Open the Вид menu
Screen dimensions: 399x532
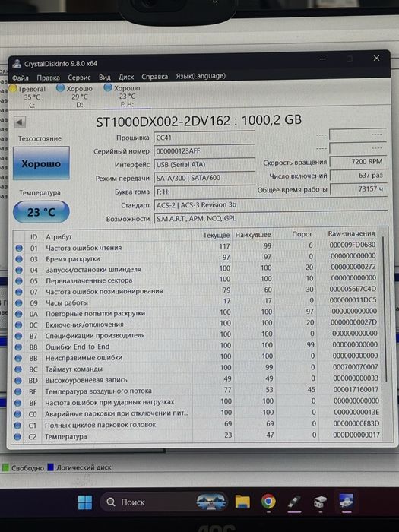coord(105,78)
